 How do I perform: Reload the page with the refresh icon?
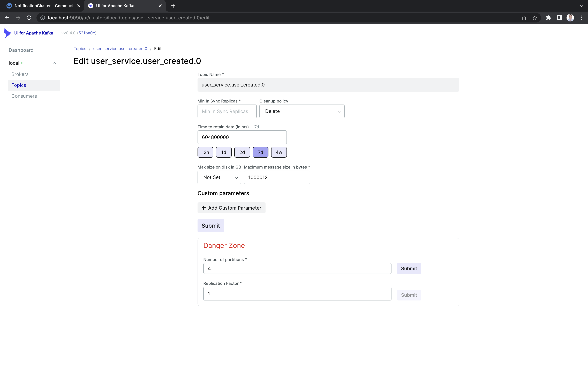(29, 18)
